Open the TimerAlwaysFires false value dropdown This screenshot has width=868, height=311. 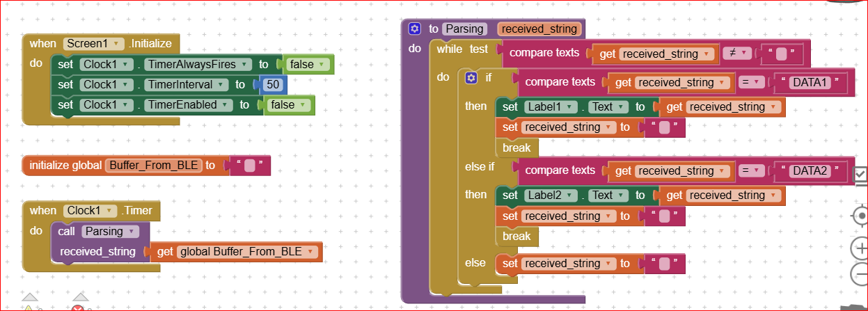click(x=322, y=65)
